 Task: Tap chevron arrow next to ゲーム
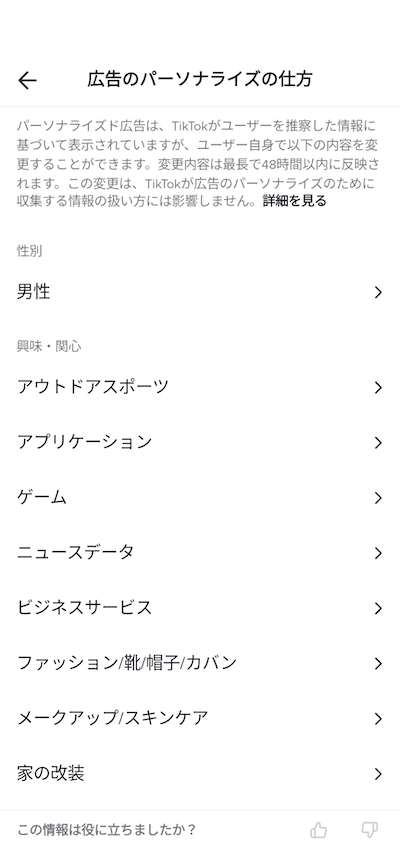point(378,498)
